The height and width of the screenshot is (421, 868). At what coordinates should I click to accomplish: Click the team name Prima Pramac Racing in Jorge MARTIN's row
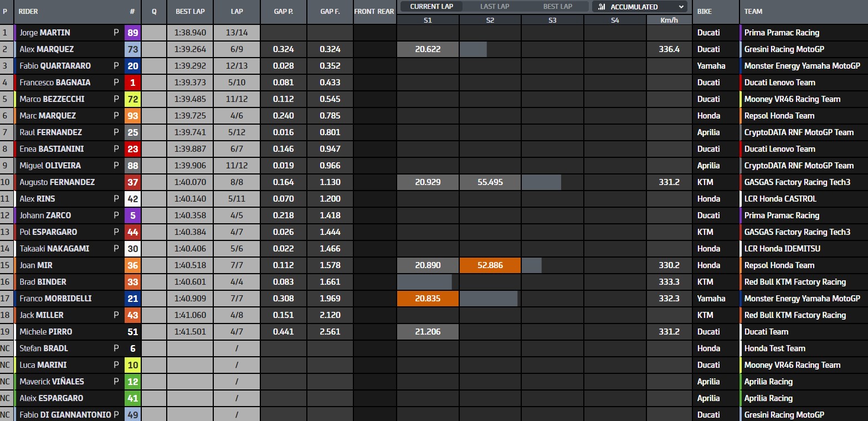(x=782, y=33)
